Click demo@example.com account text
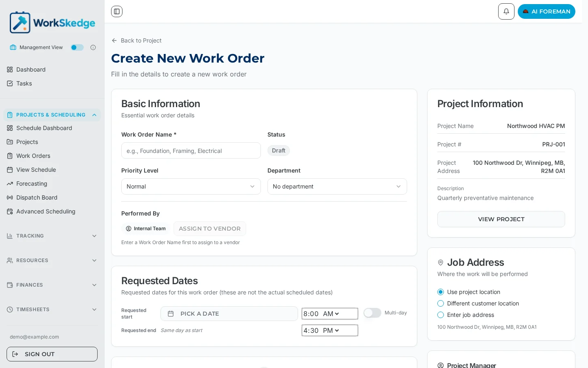 (x=34, y=337)
